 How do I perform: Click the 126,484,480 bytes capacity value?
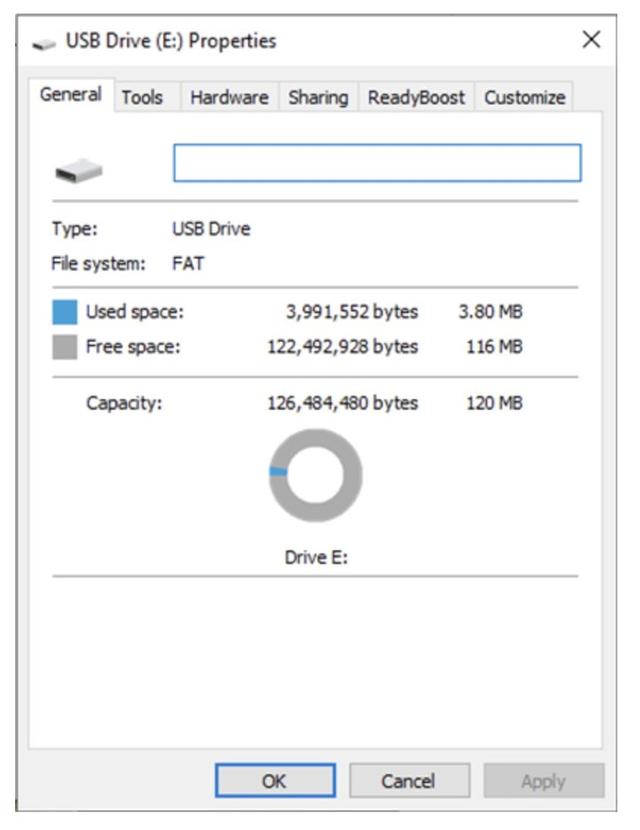click(338, 404)
